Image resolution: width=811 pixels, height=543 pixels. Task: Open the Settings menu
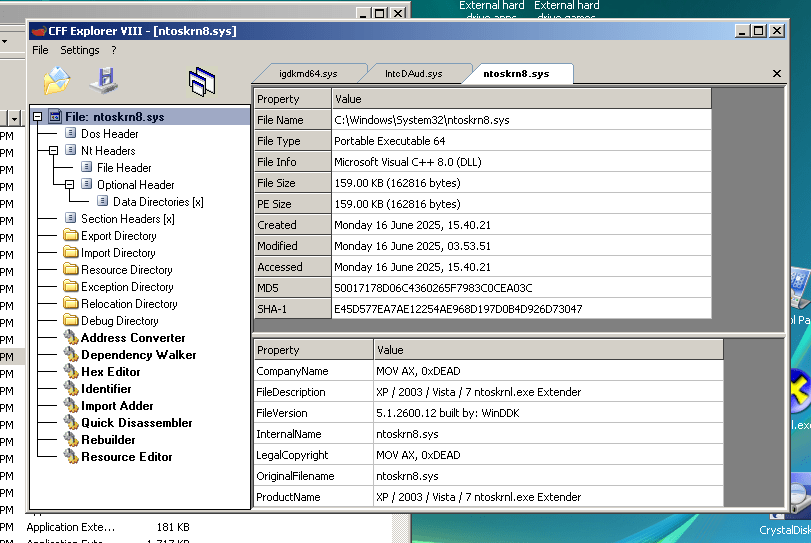80,50
